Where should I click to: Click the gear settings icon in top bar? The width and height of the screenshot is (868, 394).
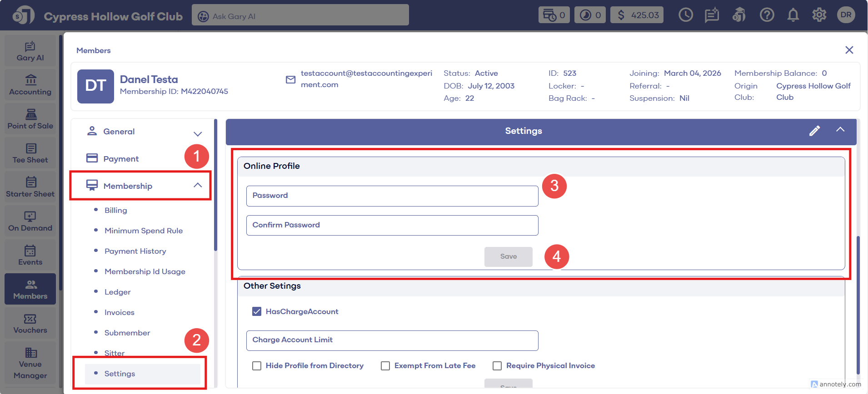819,15
